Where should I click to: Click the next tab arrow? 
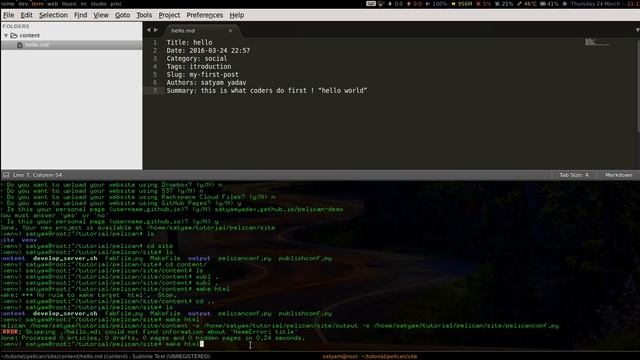(x=156, y=30)
